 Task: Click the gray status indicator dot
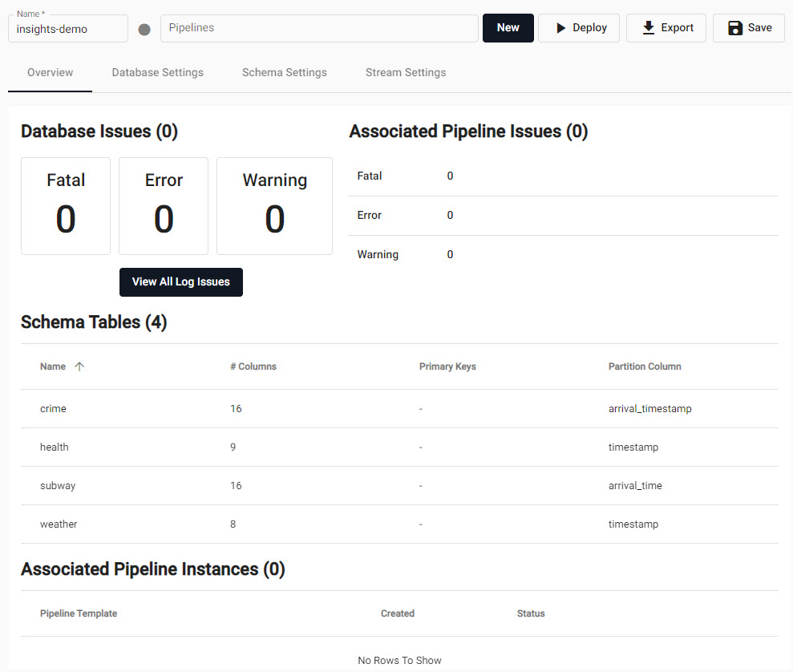[x=144, y=30]
